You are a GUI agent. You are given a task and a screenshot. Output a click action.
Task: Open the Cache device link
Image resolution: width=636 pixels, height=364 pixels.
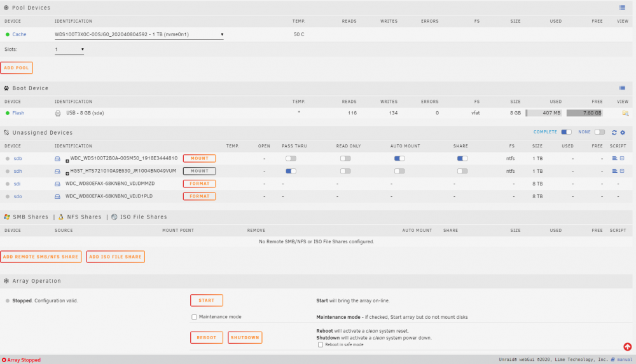point(19,34)
